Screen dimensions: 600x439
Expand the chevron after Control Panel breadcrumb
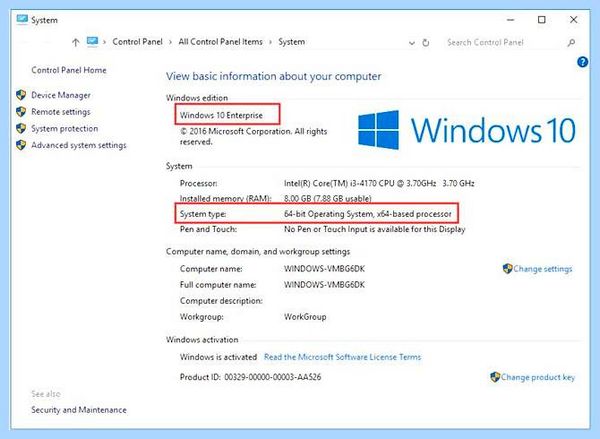click(170, 42)
